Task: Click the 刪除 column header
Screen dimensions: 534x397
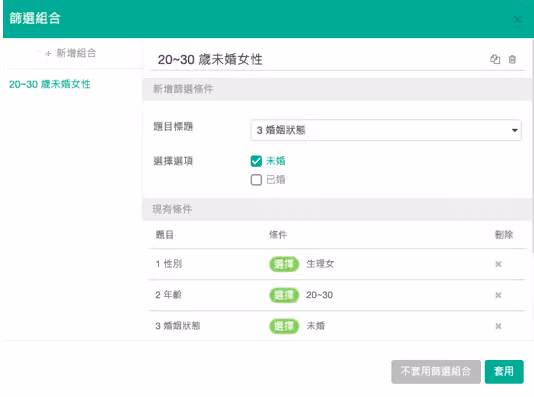Action: (504, 235)
